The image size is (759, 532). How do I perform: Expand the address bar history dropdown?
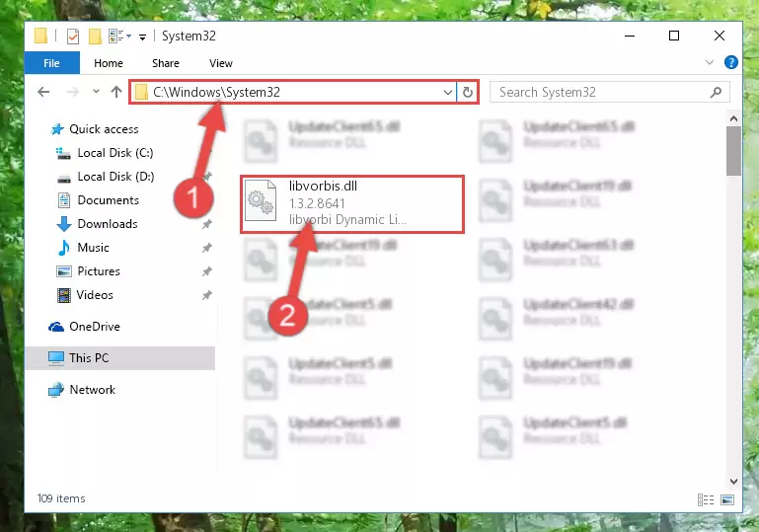[x=448, y=92]
